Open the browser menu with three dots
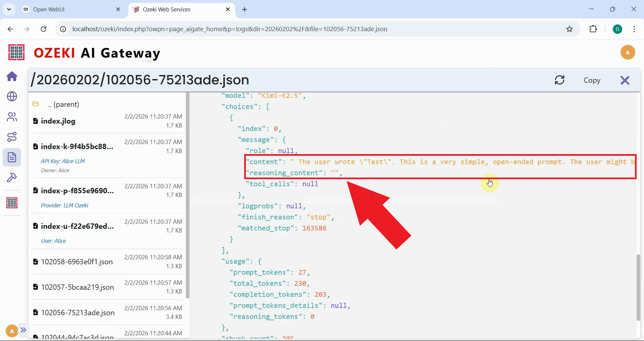Viewport: 644px width, 341px height. click(634, 29)
